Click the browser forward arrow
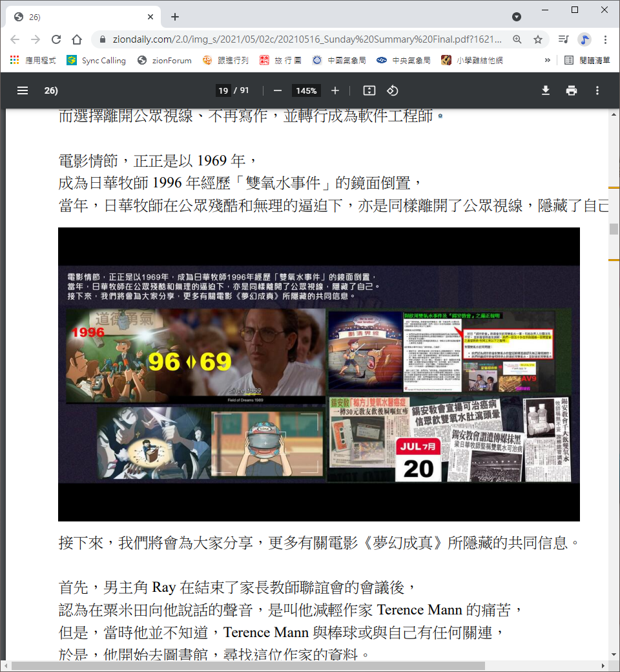The image size is (620, 672). tap(36, 39)
